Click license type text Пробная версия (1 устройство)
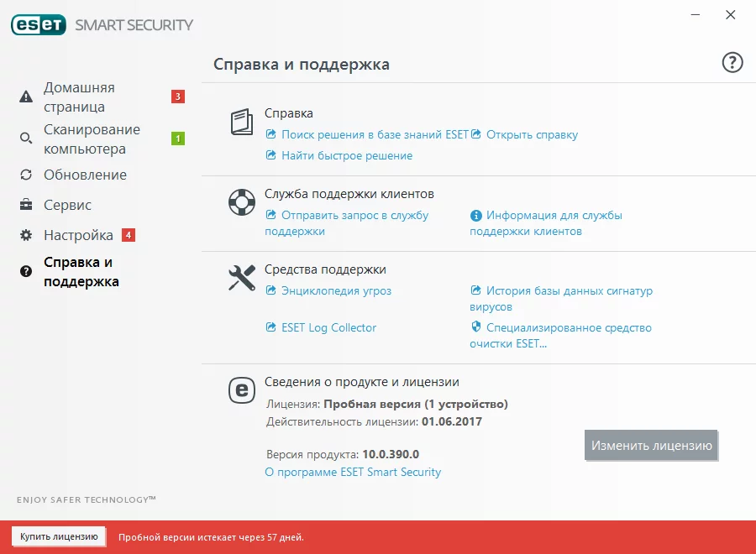 pos(416,404)
